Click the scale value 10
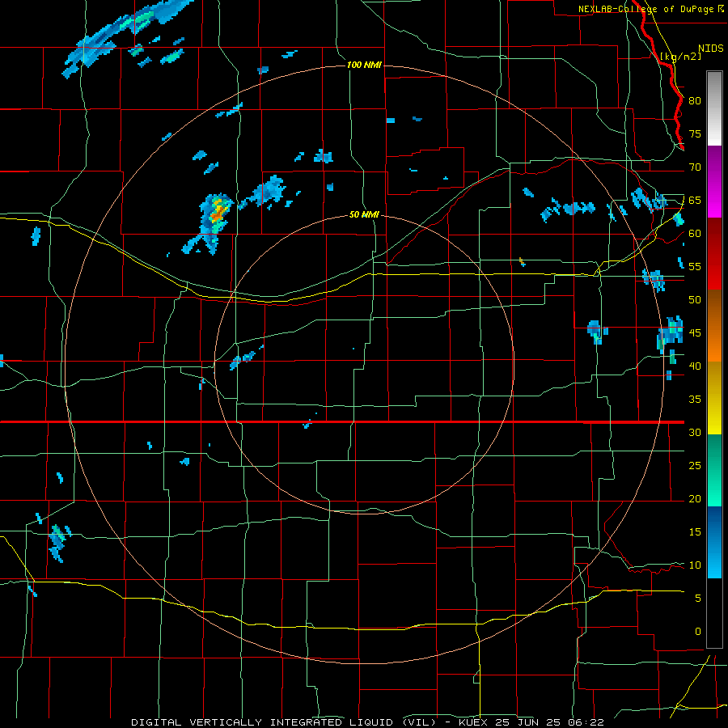The width and height of the screenshot is (728, 728). 695,565
